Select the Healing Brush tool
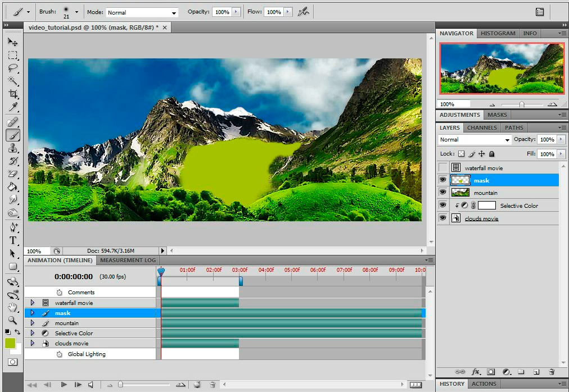Screen dimensions: 569x392 coord(13,122)
